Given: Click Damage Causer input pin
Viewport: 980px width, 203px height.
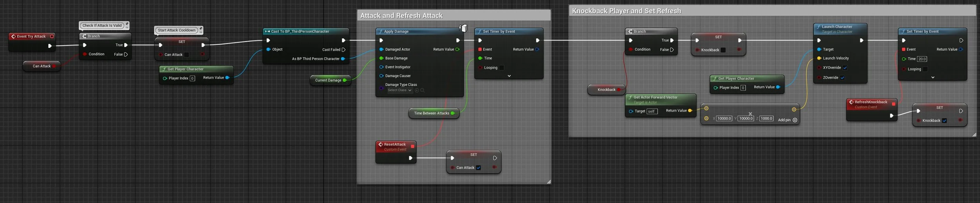Looking at the screenshot, I should 381,76.
